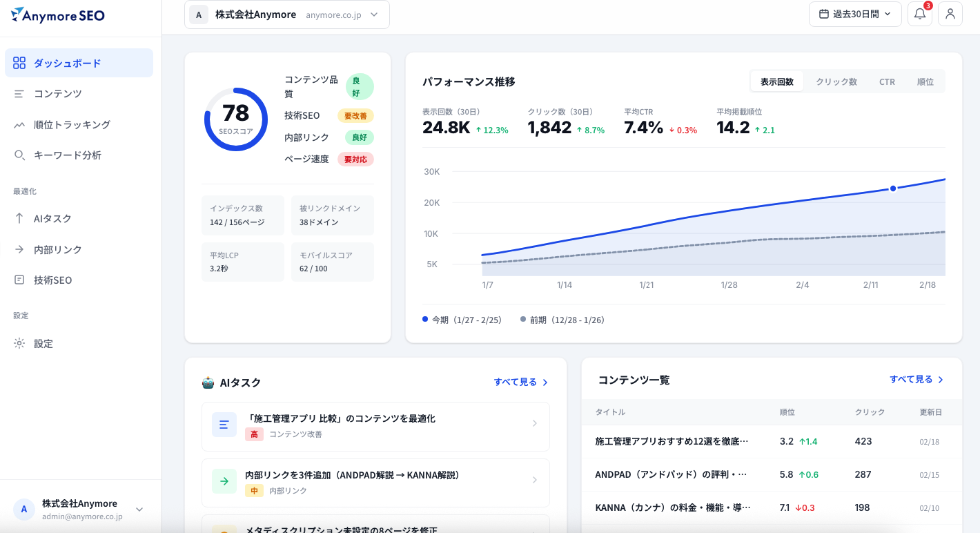Click the robot icon in AIタスク panel header

pos(207,382)
